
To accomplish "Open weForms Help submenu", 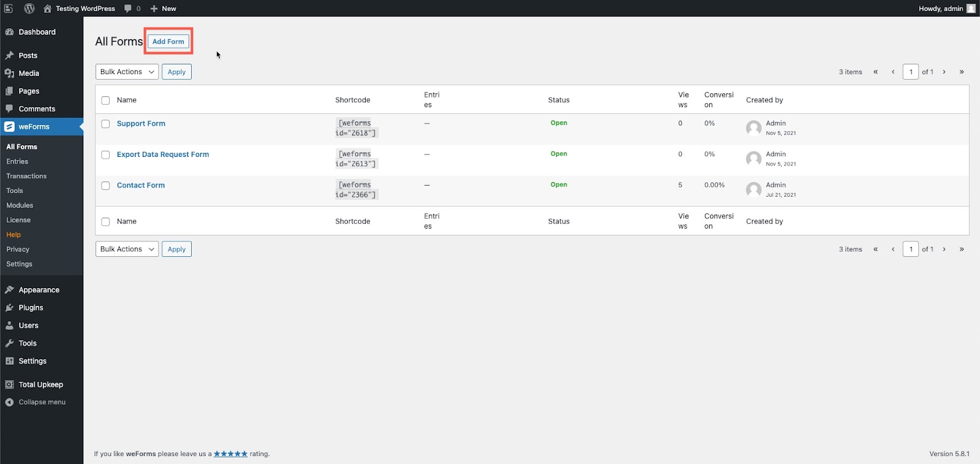I will [x=13, y=235].
